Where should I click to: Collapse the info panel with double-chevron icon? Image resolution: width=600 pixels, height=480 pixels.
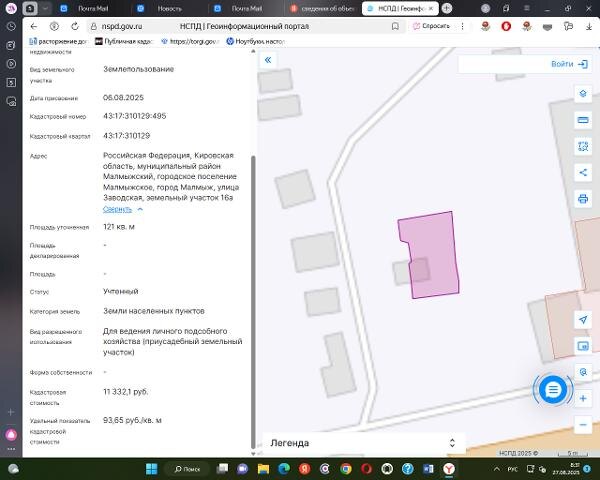pyautogui.click(x=268, y=60)
